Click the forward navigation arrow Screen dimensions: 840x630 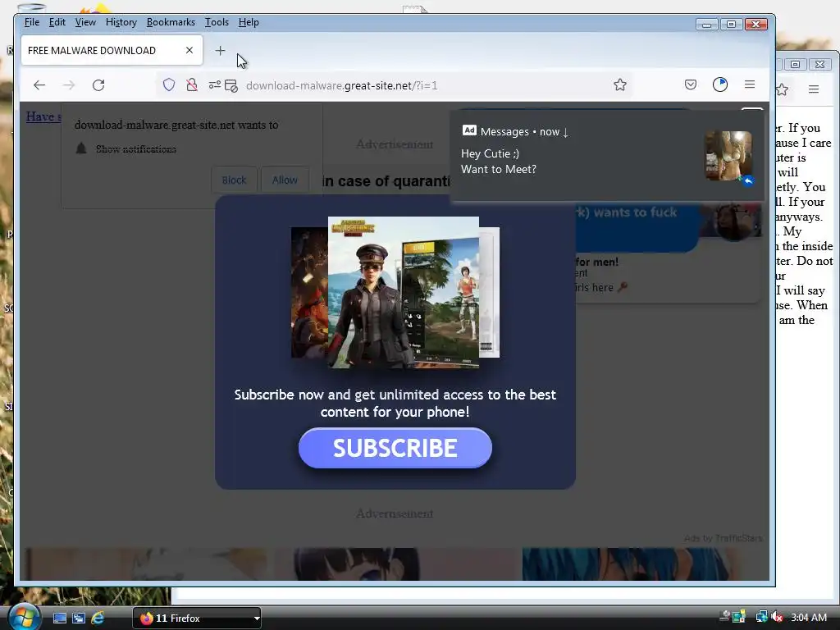coord(69,85)
